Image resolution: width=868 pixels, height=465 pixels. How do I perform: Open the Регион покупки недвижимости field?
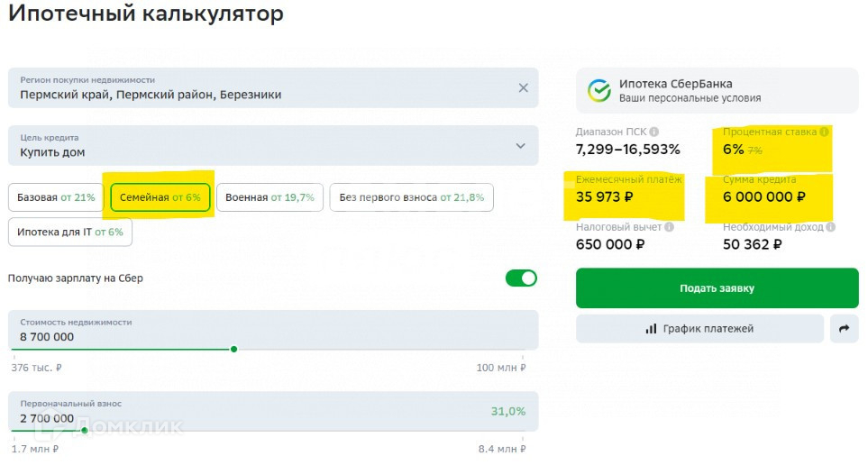click(x=261, y=88)
